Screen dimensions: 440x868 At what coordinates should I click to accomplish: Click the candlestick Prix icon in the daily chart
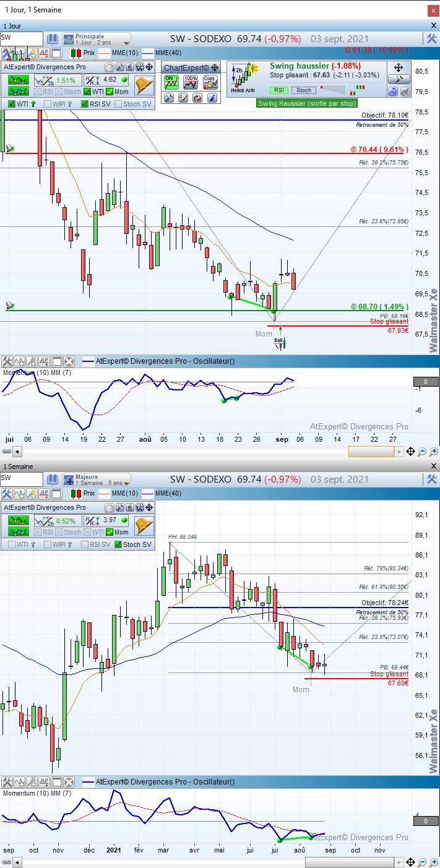click(75, 54)
